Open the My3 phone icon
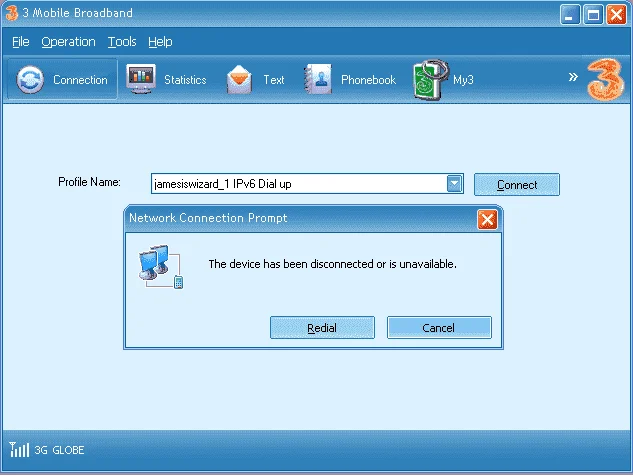The height and width of the screenshot is (476, 633). point(430,80)
